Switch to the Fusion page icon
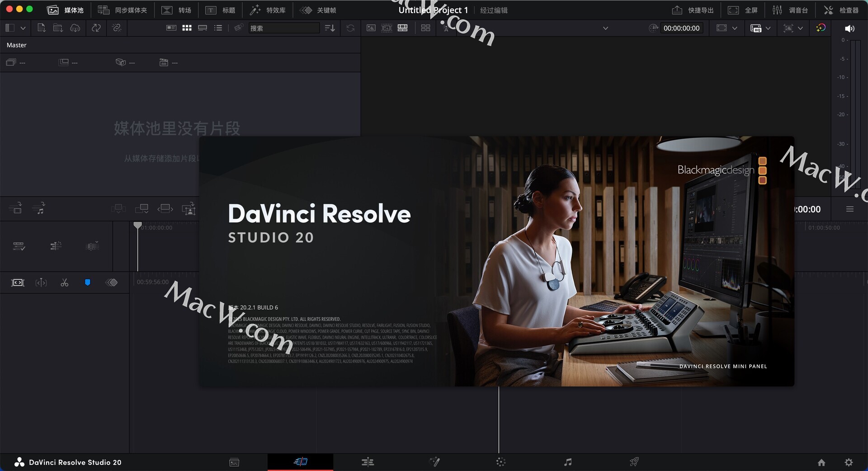Image resolution: width=868 pixels, height=471 pixels. point(434,462)
